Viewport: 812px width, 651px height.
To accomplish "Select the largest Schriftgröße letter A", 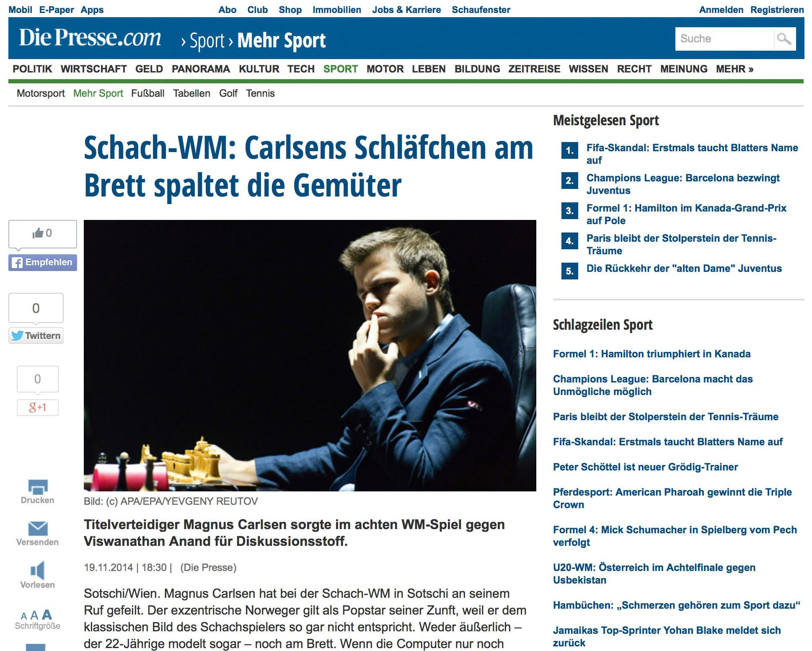I will (47, 615).
